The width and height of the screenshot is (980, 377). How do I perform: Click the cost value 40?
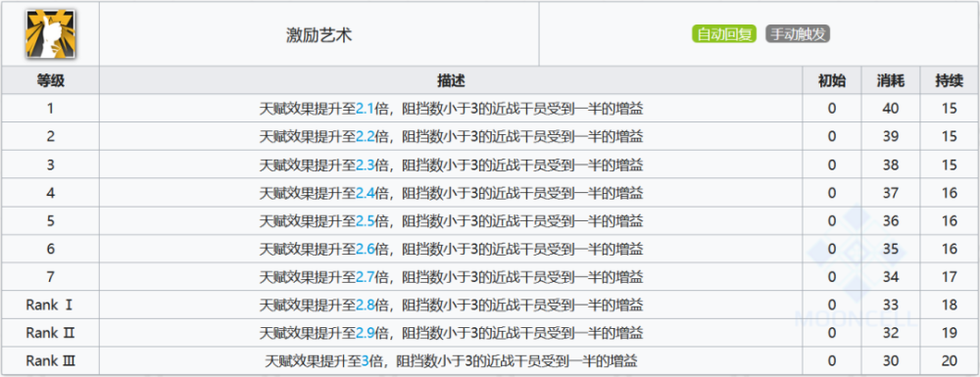891,109
